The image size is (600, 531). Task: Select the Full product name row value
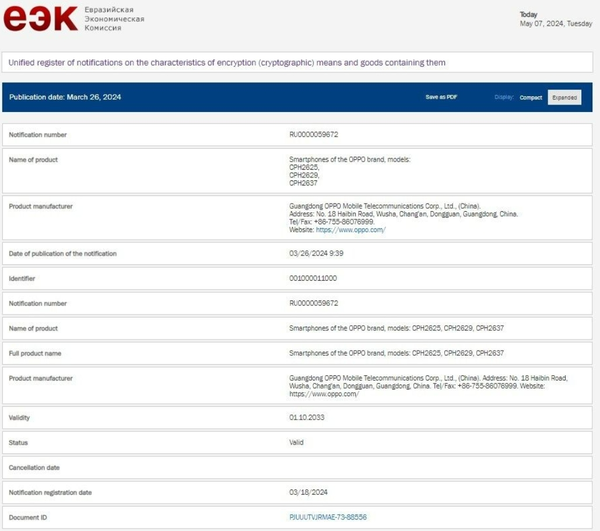(x=396, y=353)
